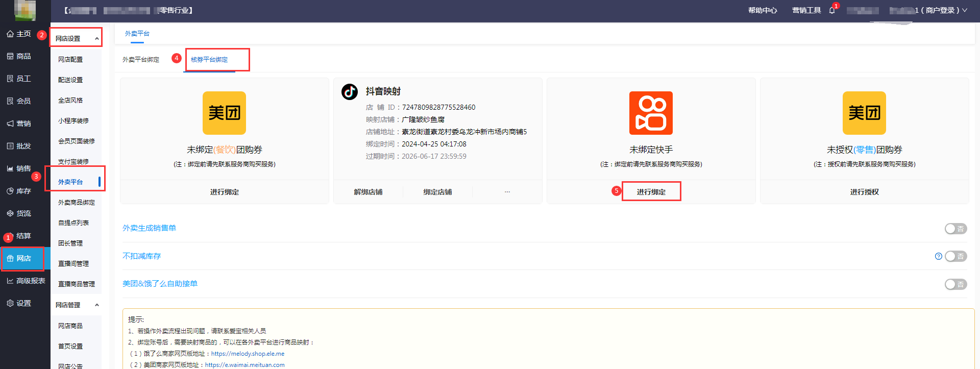
Task: Collapse the 网店设置 menu section
Action: click(x=96, y=39)
